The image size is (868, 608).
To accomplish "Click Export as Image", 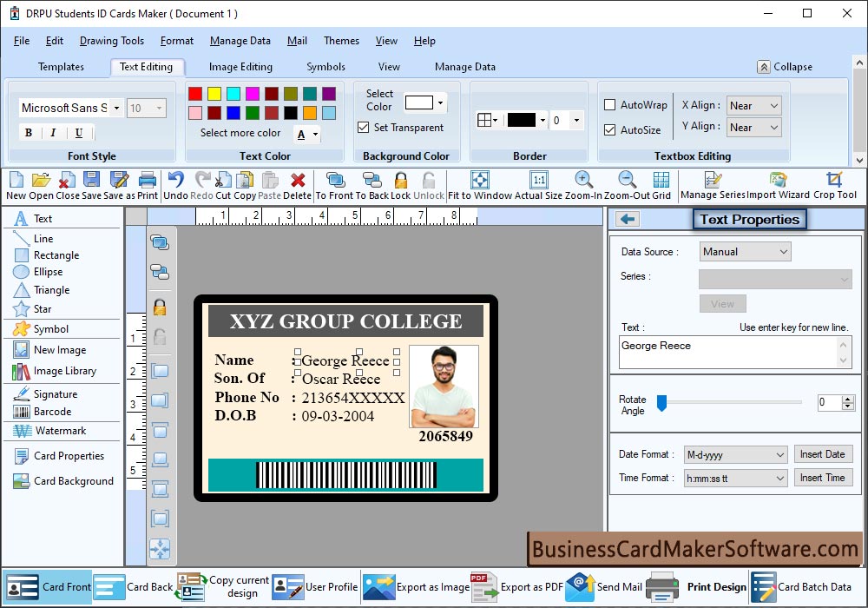I will pos(417,587).
